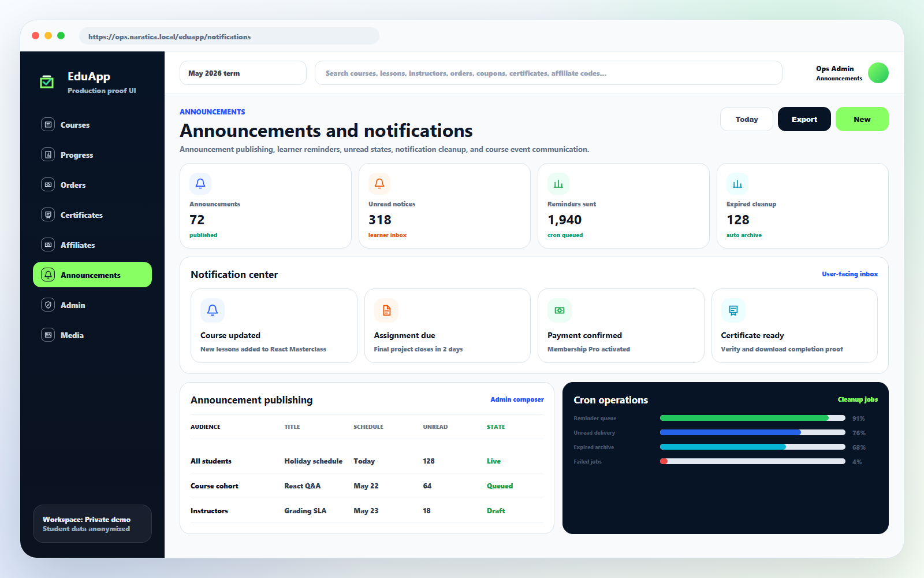
Task: Click the Reminder queue progress bar
Action: point(752,418)
